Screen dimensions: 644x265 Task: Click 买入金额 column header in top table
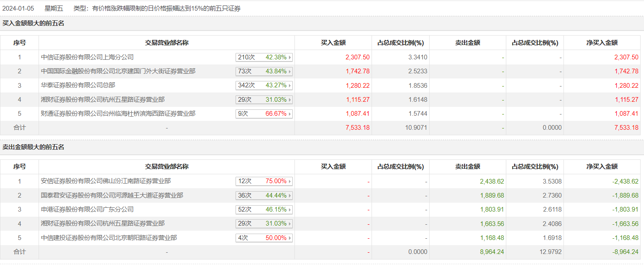point(333,43)
